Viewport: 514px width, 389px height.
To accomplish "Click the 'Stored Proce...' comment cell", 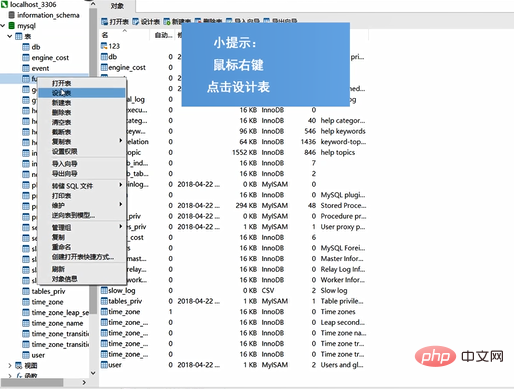I will (343, 205).
